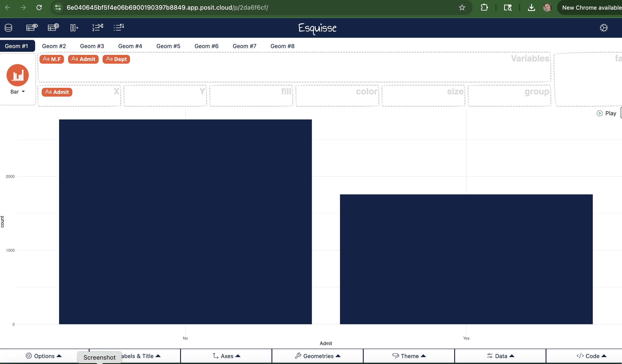The width and height of the screenshot is (622, 364).
Task: Open the view data table icon
Action: [32, 27]
